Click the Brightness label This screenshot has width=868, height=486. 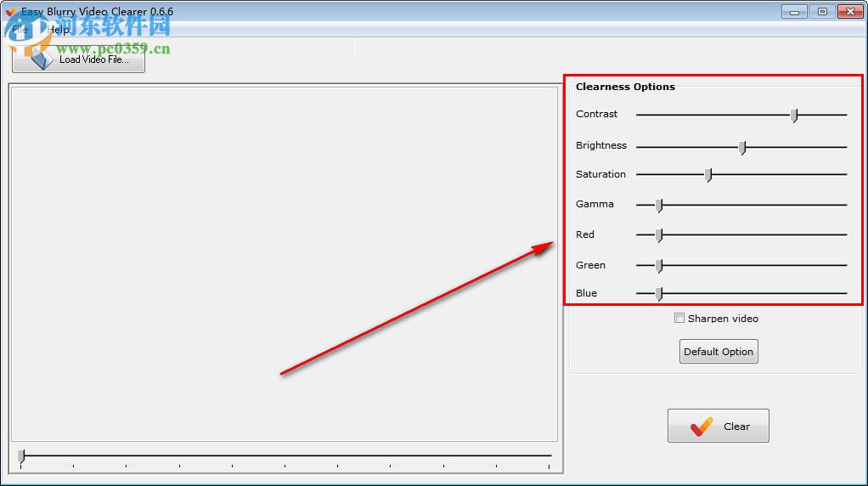[601, 145]
